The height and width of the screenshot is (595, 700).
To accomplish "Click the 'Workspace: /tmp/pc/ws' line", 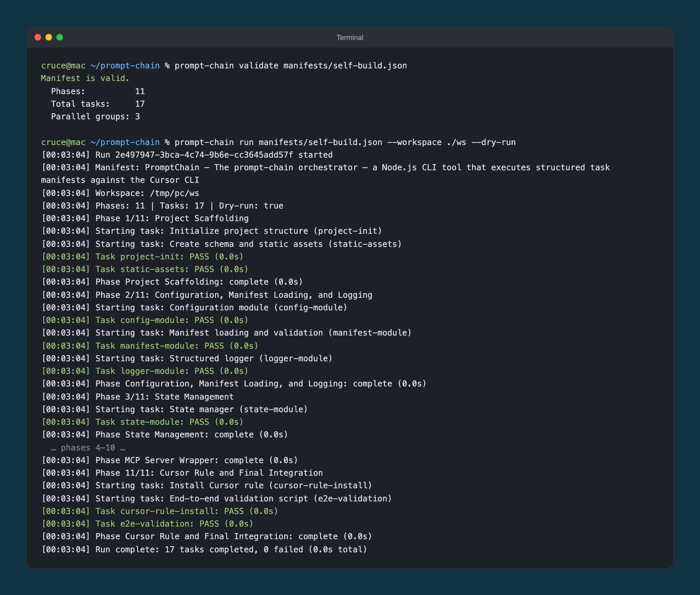I will point(120,193).
